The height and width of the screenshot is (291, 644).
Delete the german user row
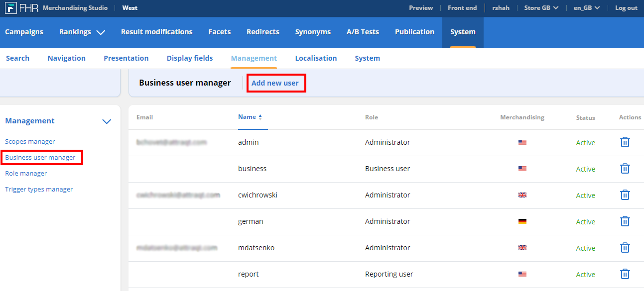click(625, 221)
